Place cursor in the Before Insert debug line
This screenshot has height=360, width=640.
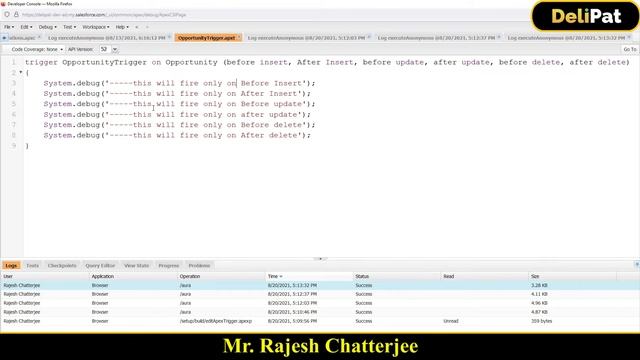tap(179, 83)
